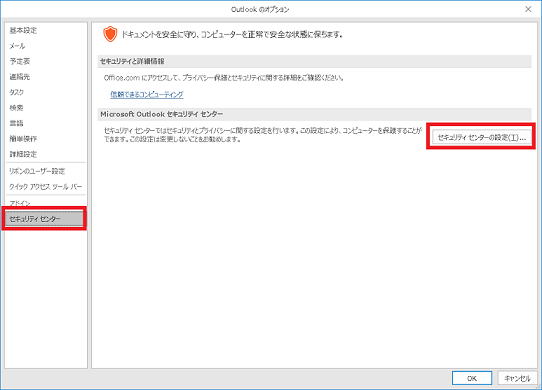
Task: Open the 検索 options category
Action: 16,108
